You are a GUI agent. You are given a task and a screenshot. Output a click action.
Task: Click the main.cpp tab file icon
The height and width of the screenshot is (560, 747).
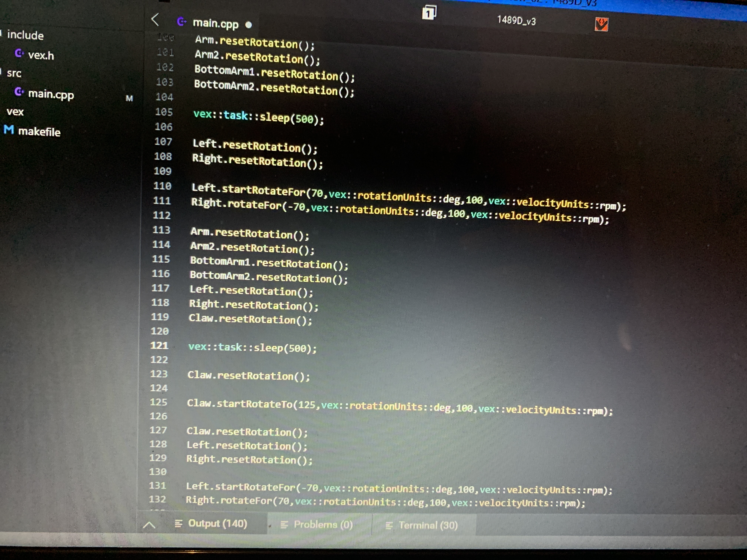click(182, 22)
